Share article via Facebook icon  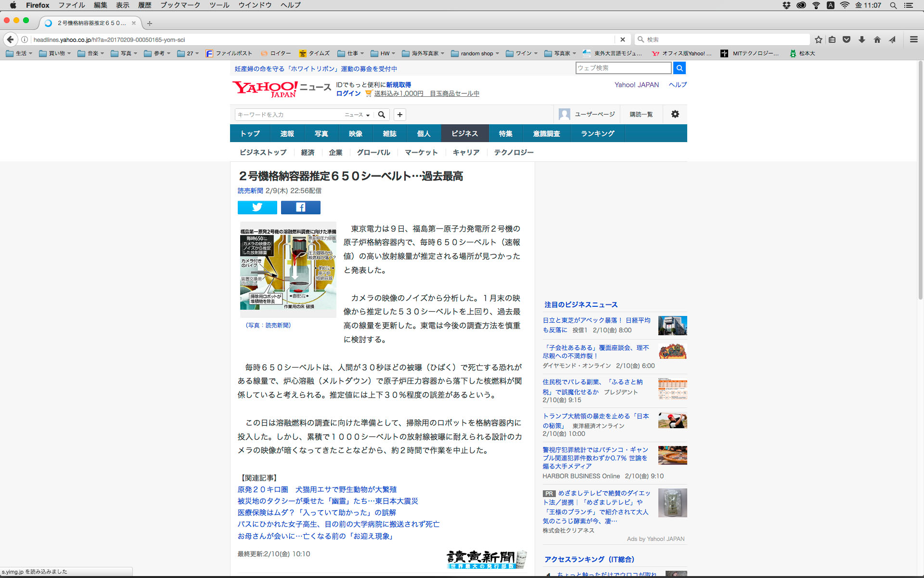coord(300,208)
